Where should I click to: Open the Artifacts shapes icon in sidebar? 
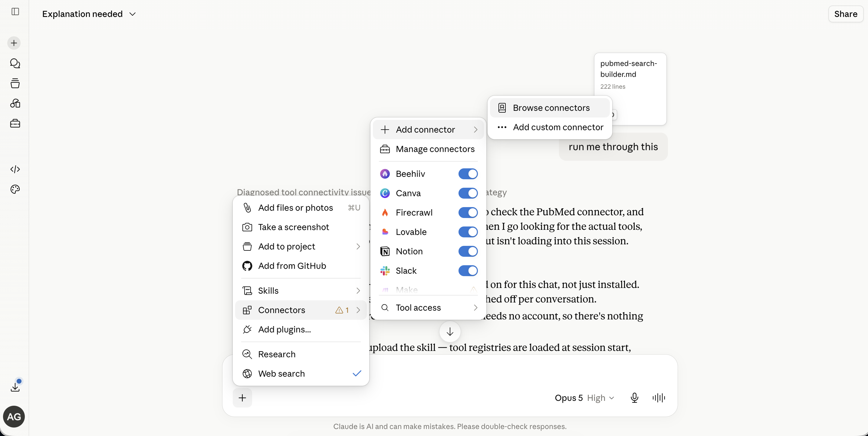coord(15,103)
